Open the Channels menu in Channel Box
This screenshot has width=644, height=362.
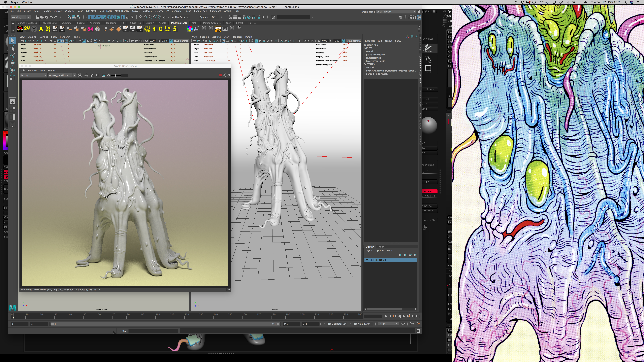click(370, 41)
